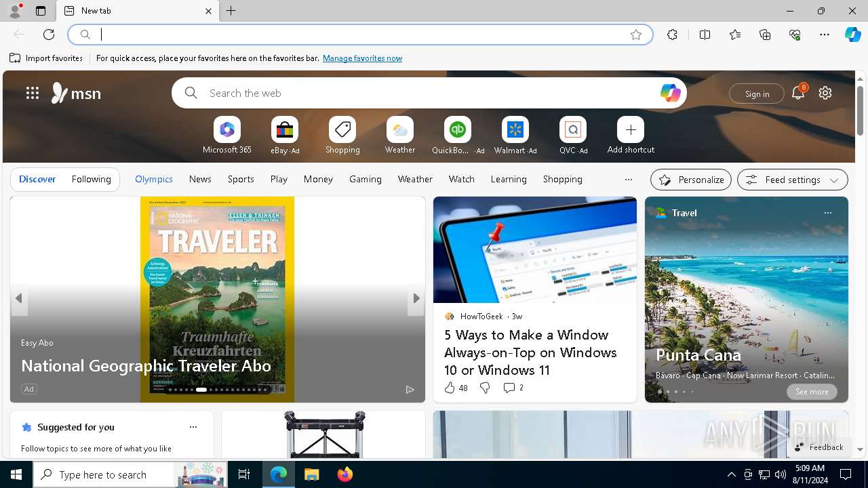Open Weather shortcut tile
This screenshot has height=488, width=868.
400,135
